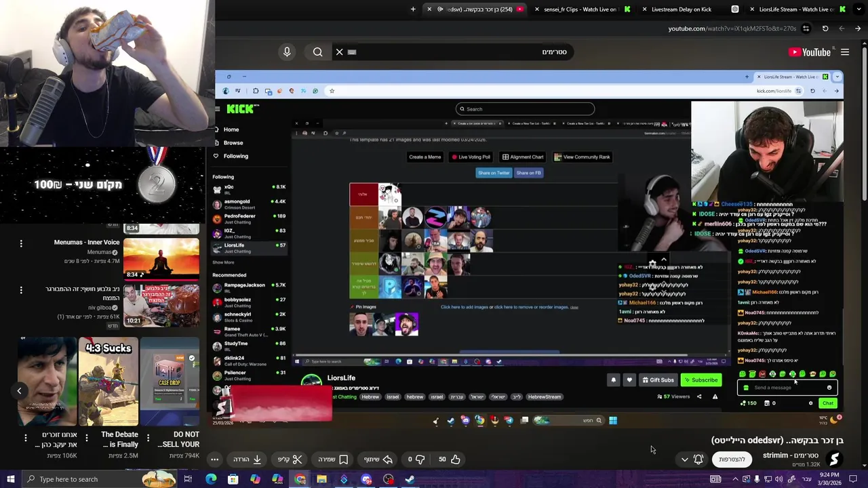Download the video via הורדה button
The image size is (868, 488).
(248, 459)
